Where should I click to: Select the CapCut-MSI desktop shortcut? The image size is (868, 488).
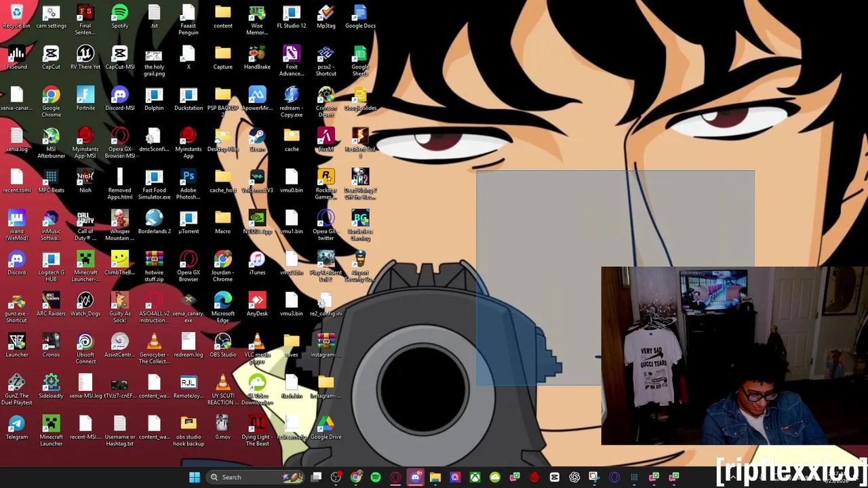point(119,58)
